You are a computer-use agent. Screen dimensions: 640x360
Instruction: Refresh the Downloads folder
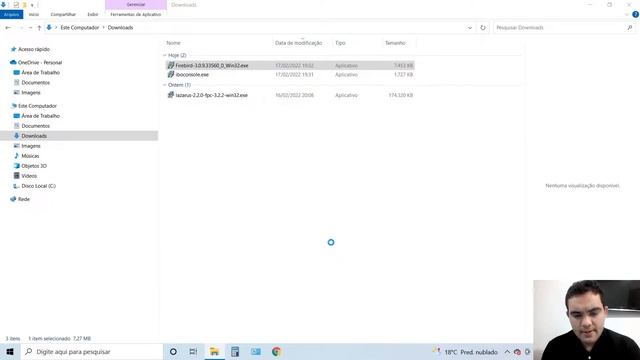(x=483, y=28)
